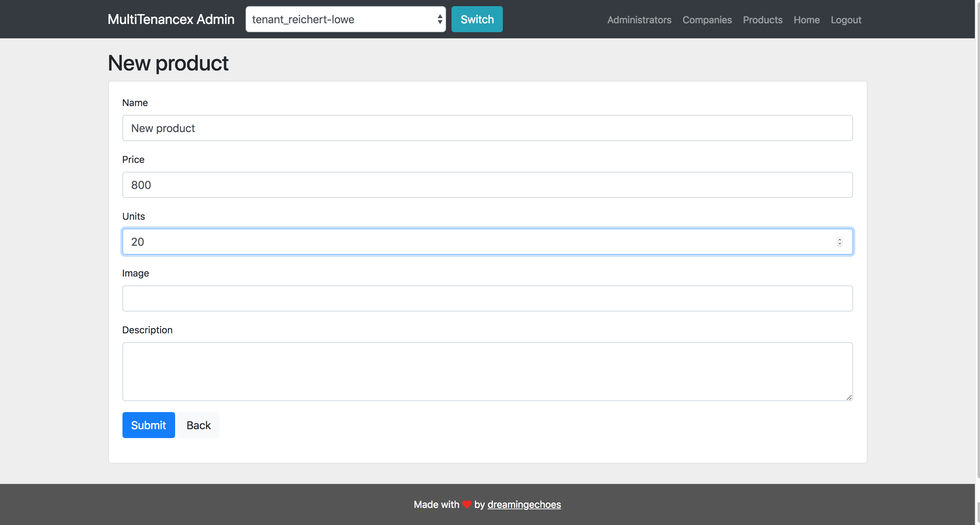Click the dreamingechoes footer link
This screenshot has width=980, height=525.
pos(524,504)
